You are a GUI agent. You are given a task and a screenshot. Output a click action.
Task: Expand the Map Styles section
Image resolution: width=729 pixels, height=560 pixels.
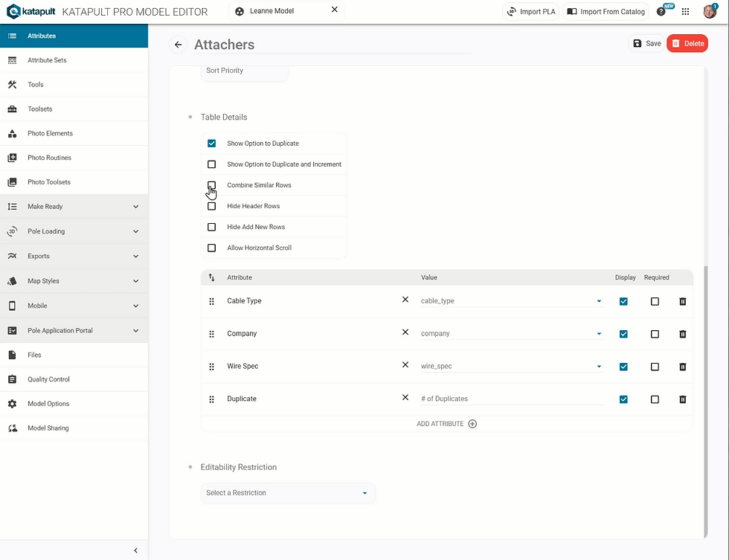74,281
